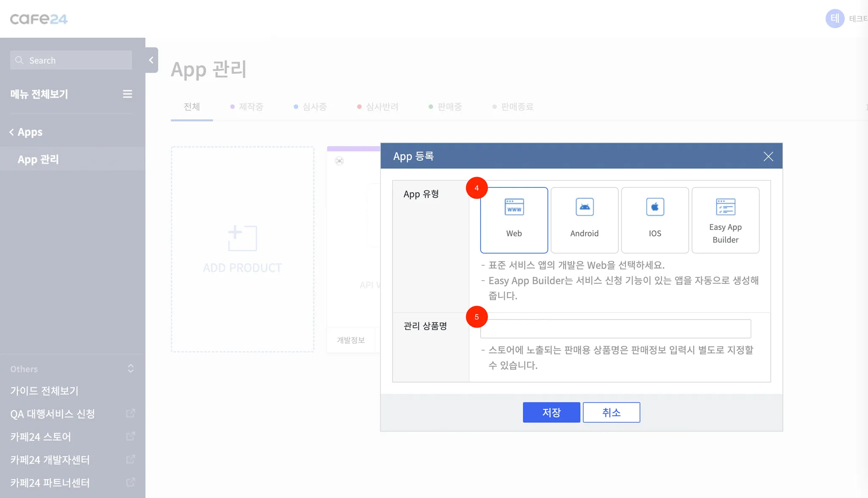Click the hamburger icon beside 메뉴 전체보기

click(x=127, y=94)
